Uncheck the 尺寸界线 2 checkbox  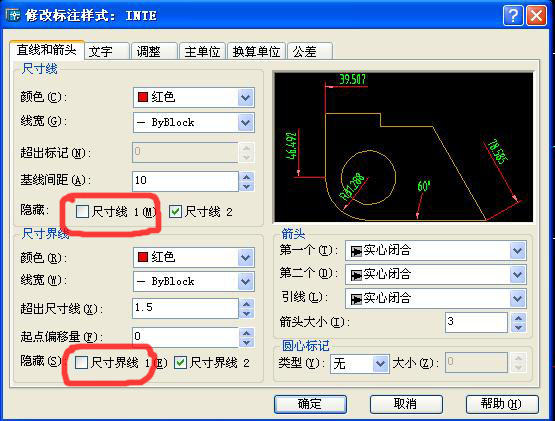click(x=181, y=362)
